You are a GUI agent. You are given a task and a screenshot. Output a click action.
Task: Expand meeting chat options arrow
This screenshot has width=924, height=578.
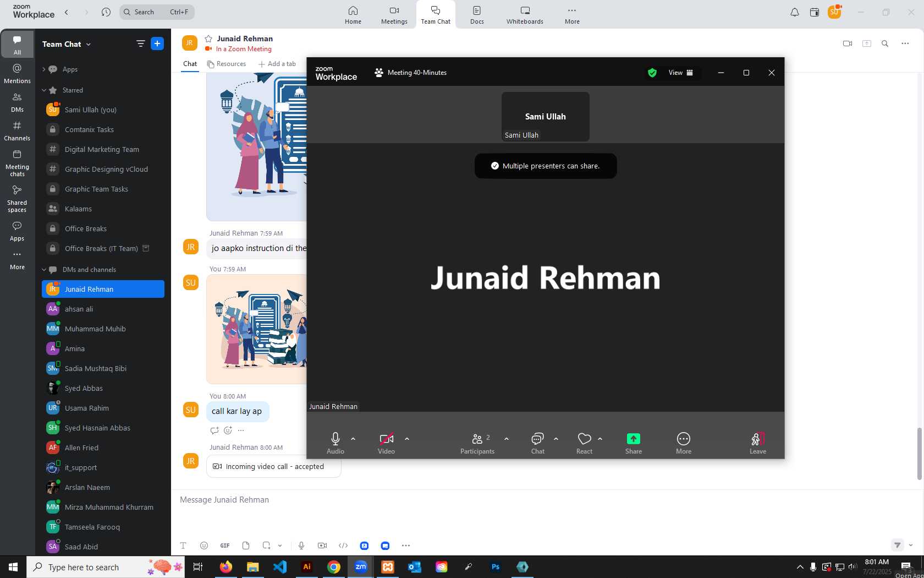(x=556, y=439)
